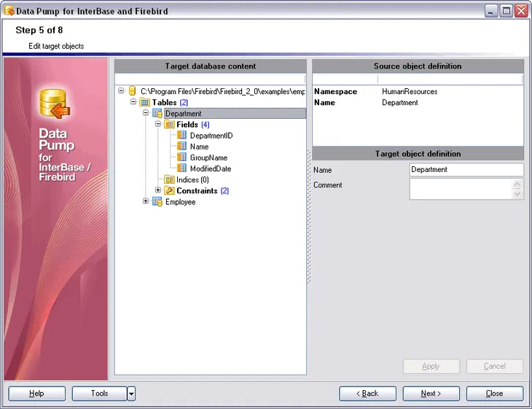Viewport: 532px width, 409px height.
Task: Click the Fields folder icon
Action: [169, 124]
